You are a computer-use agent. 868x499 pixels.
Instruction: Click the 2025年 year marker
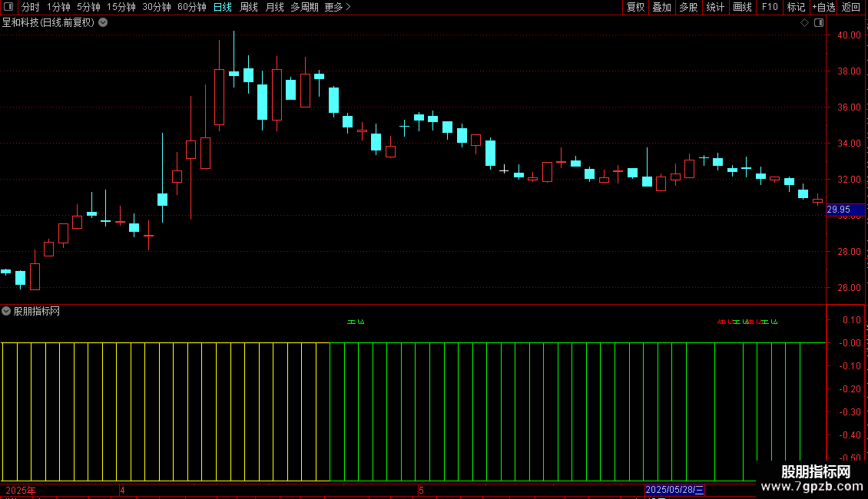click(x=21, y=490)
